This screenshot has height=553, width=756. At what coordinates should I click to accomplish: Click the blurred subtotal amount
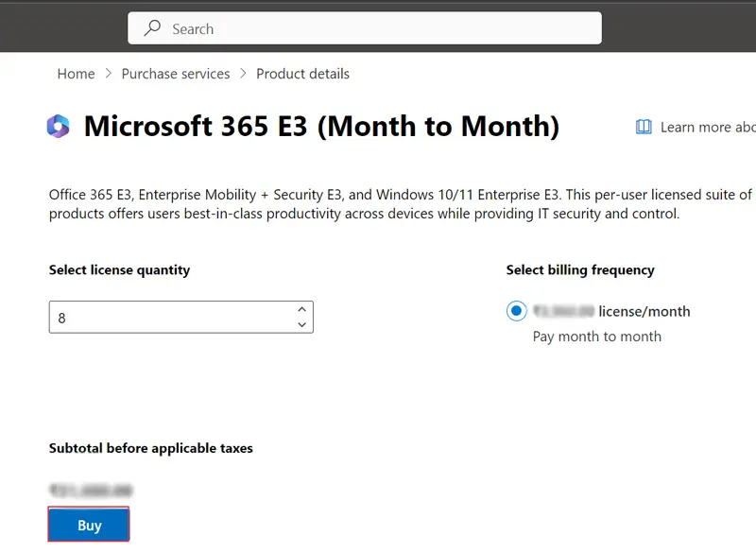91,491
